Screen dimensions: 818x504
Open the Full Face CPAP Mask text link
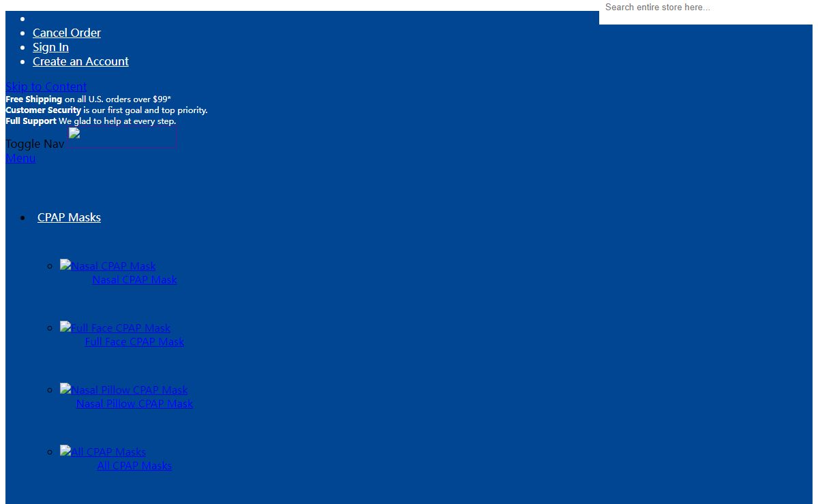point(134,342)
